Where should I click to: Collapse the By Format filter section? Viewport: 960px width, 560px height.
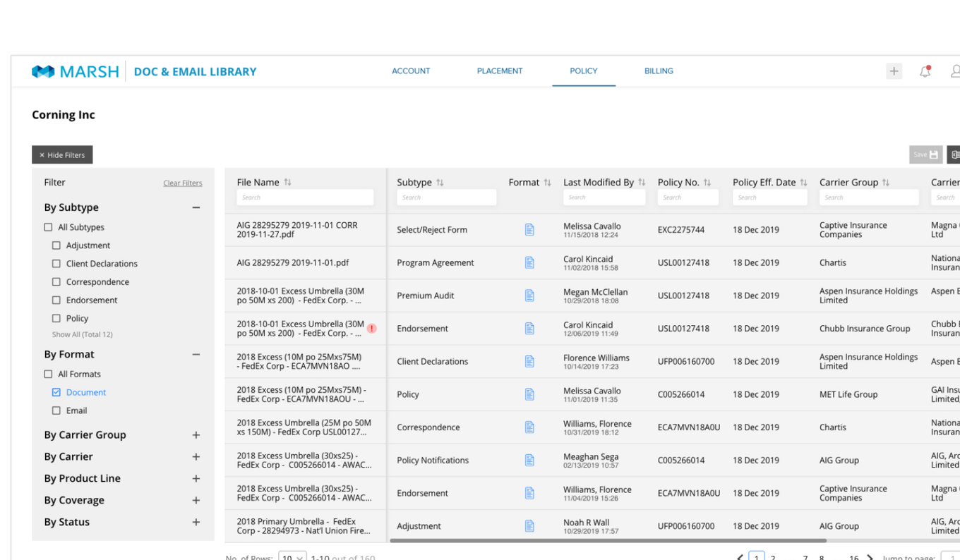(x=196, y=354)
